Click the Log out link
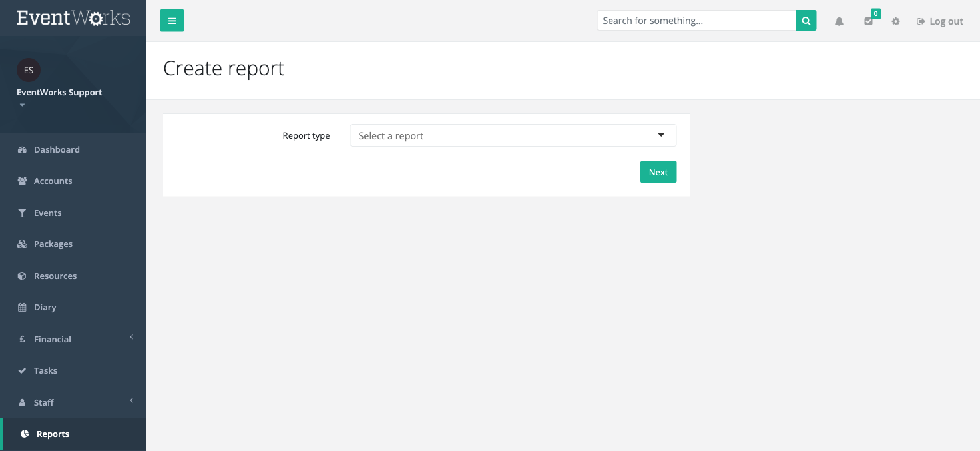Screen dimensions: 980x451 940,21
